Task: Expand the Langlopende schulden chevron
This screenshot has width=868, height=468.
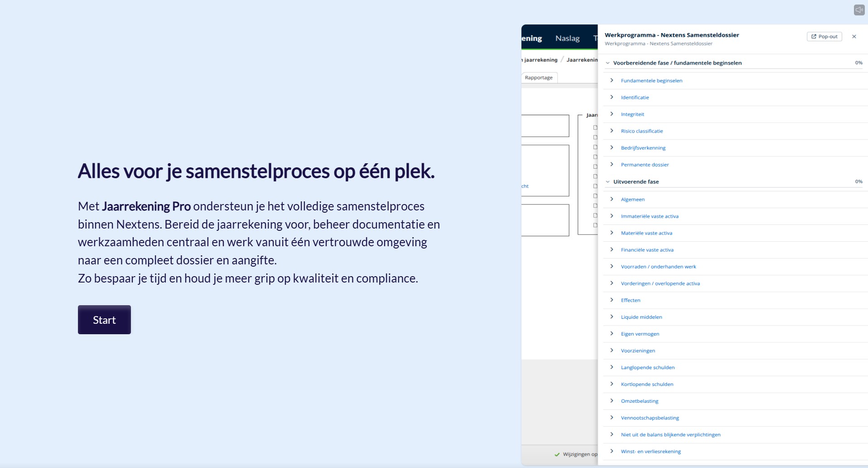Action: (x=612, y=367)
